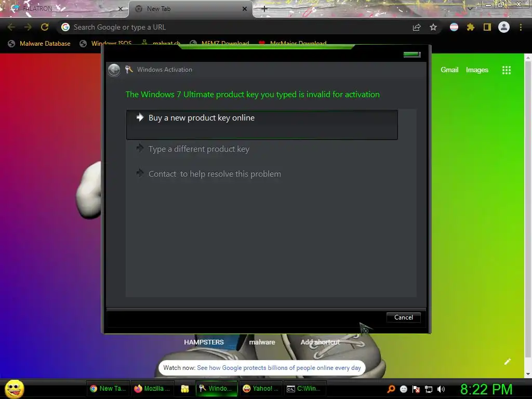Choose Buy a new product key online
Image resolution: width=532 pixels, height=399 pixels.
point(262,125)
